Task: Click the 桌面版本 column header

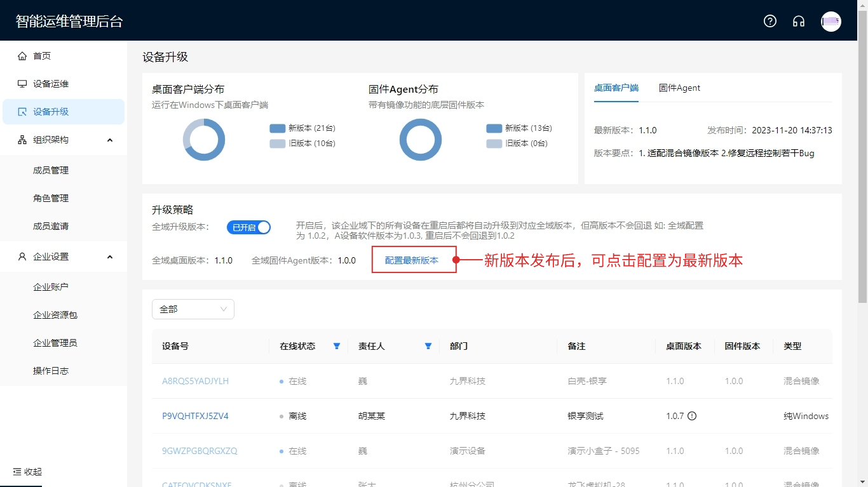Action: point(684,346)
